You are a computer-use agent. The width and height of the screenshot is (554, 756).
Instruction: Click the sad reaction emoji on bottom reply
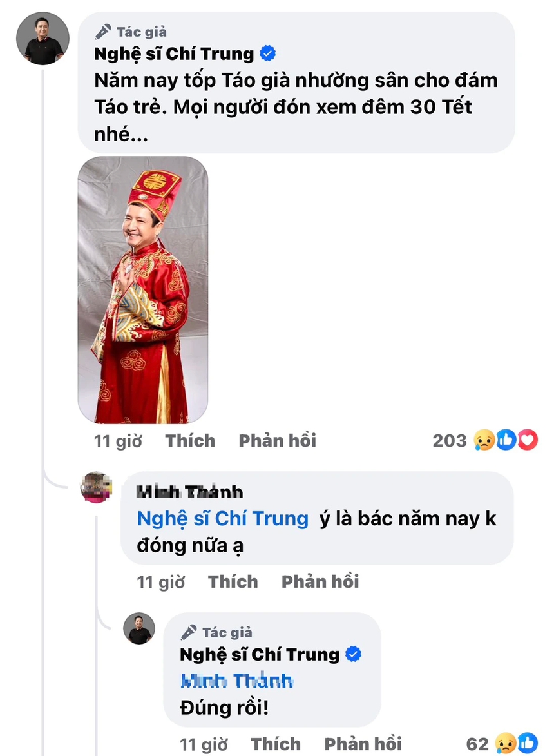(x=506, y=744)
